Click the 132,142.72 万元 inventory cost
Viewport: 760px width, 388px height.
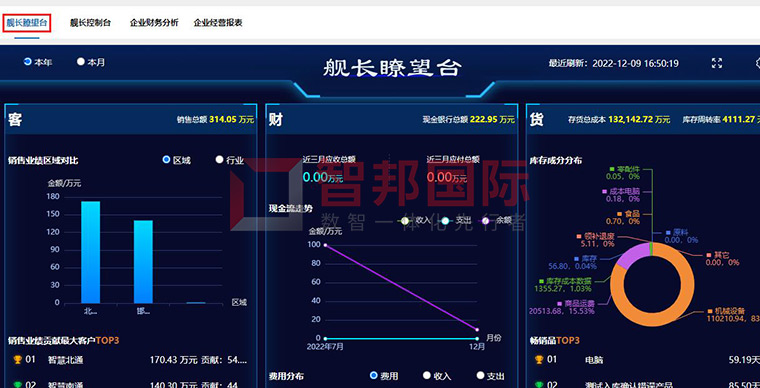pyautogui.click(x=639, y=120)
